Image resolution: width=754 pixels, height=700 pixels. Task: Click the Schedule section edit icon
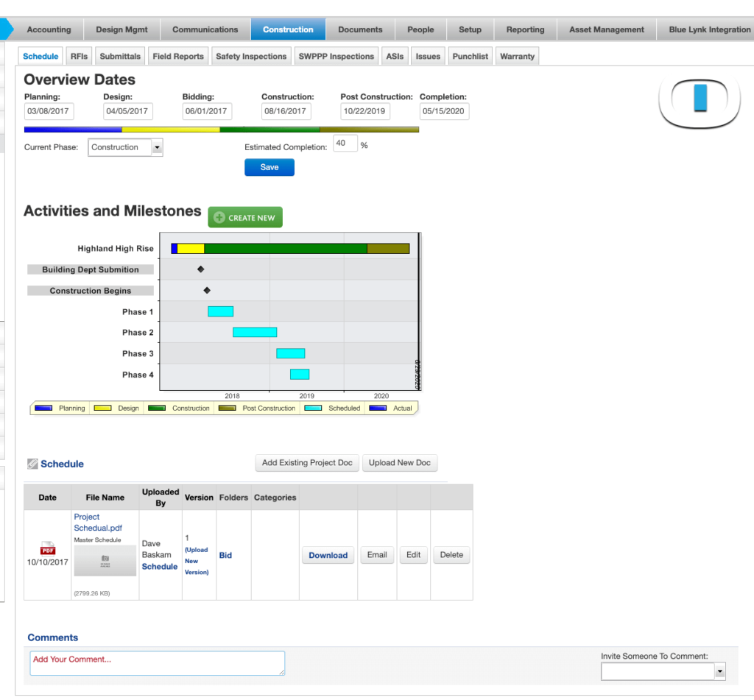[x=32, y=464]
